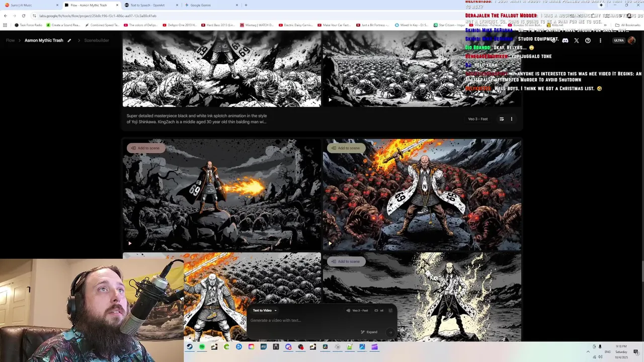644x362 pixels.
Task: Open Task Force Radio bookmark
Action: [29, 25]
